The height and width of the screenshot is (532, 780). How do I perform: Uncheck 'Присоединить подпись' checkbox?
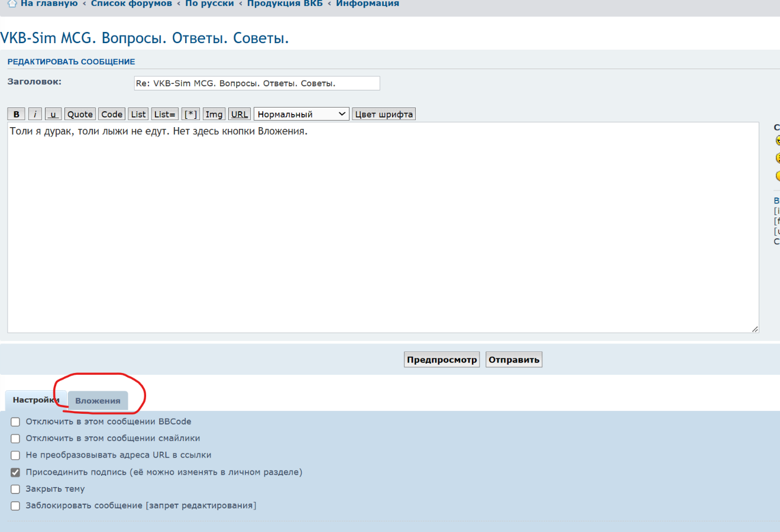pyautogui.click(x=15, y=472)
